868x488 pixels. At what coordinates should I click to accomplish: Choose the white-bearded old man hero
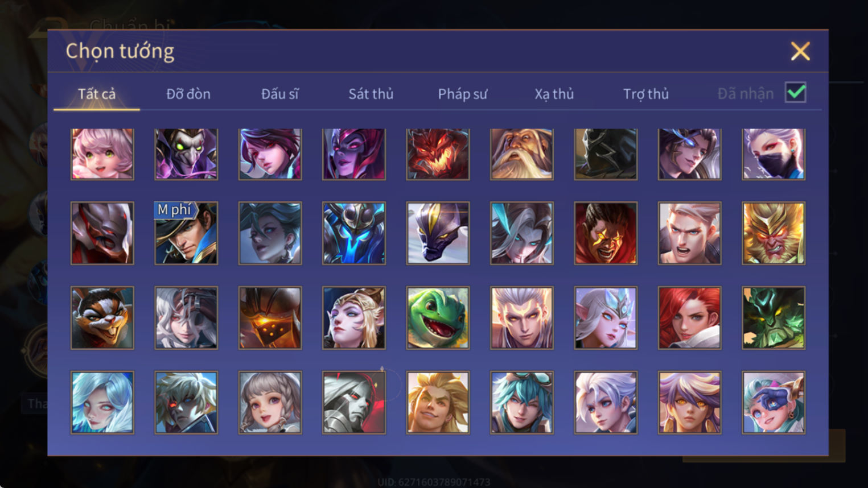522,154
